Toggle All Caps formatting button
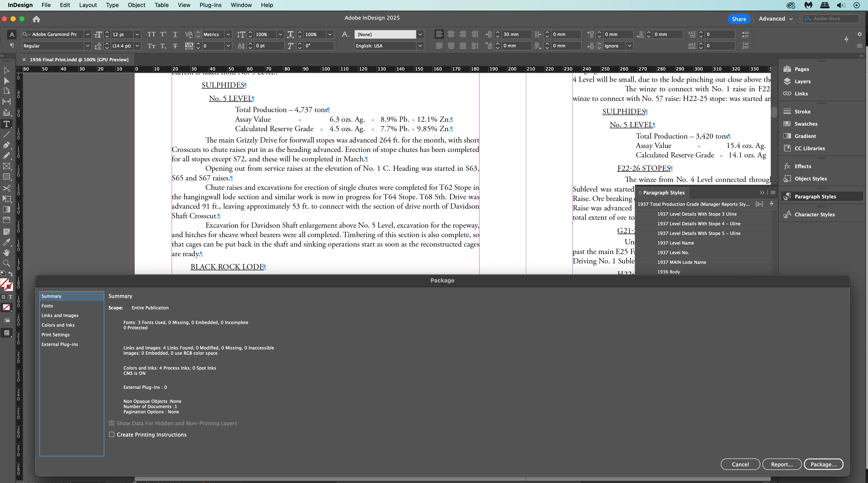This screenshot has width=868, height=483. [151, 34]
